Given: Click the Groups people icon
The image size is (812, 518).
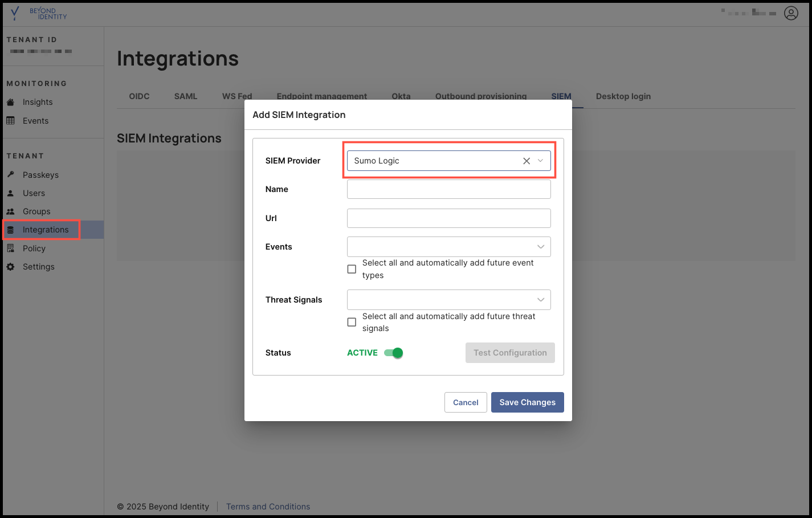Looking at the screenshot, I should coord(10,211).
